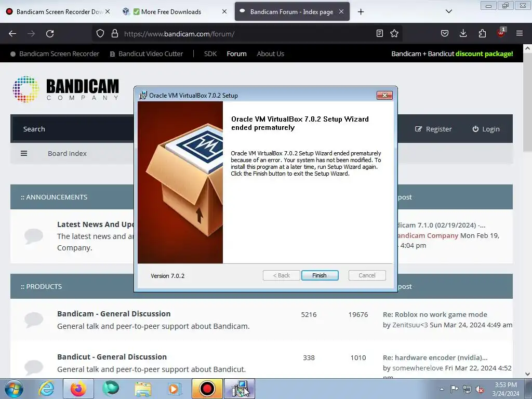Open Bandicut - General Discussion forum
This screenshot has height=399, width=532.
point(112,356)
